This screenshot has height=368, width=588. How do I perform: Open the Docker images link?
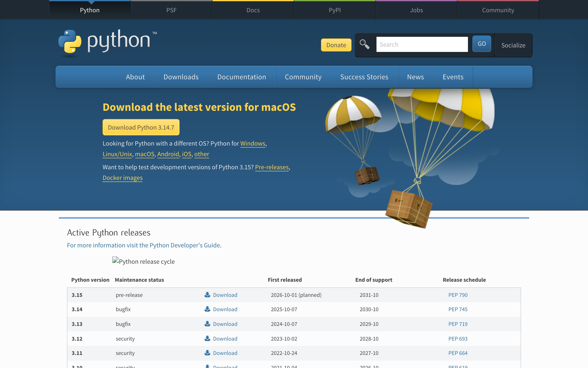click(122, 178)
